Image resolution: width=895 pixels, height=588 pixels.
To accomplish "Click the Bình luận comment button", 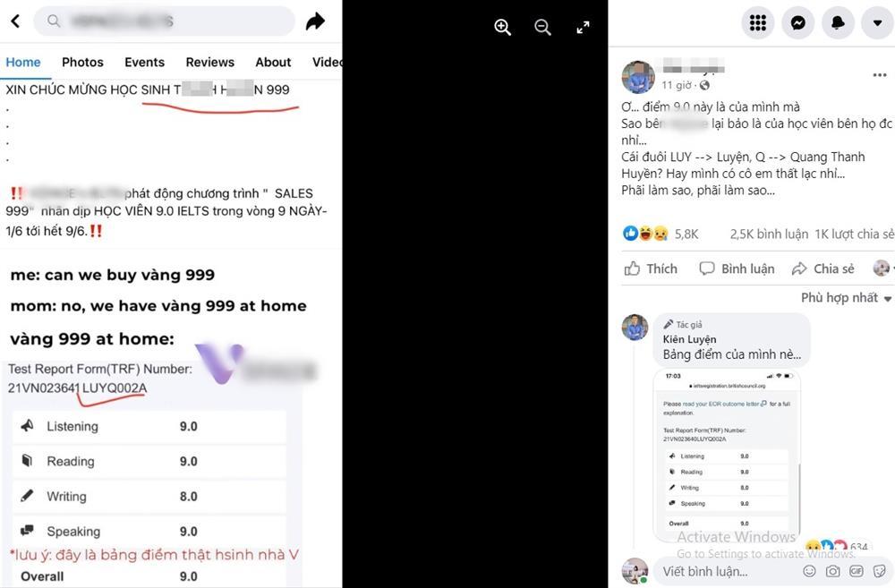I will click(737, 268).
